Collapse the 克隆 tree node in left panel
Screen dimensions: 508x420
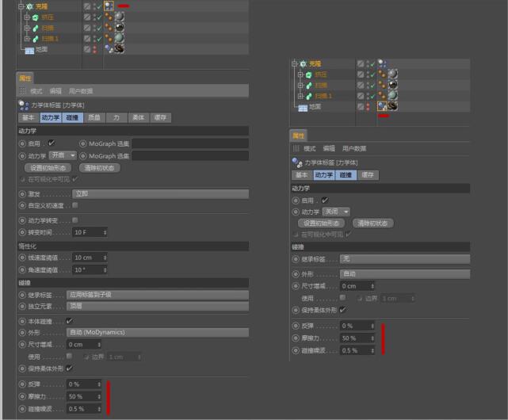pyautogui.click(x=21, y=6)
